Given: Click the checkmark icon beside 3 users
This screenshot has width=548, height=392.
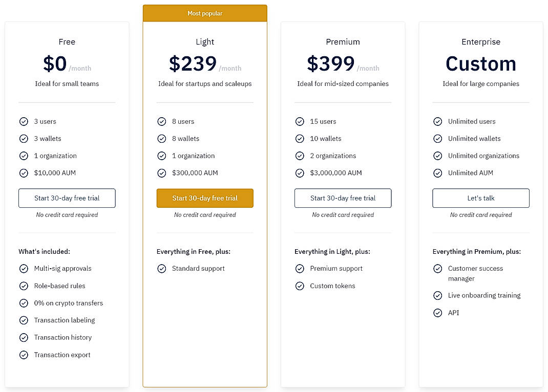Looking at the screenshot, I should point(24,121).
